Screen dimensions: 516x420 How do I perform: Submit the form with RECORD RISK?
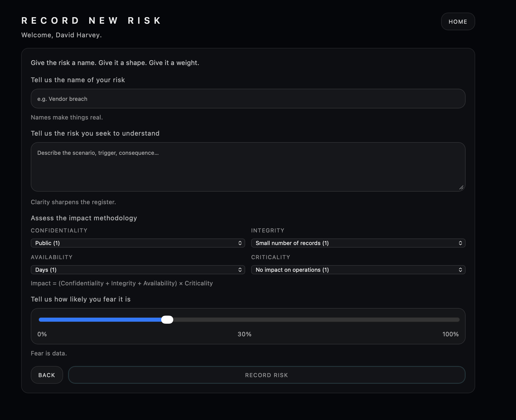(x=267, y=375)
